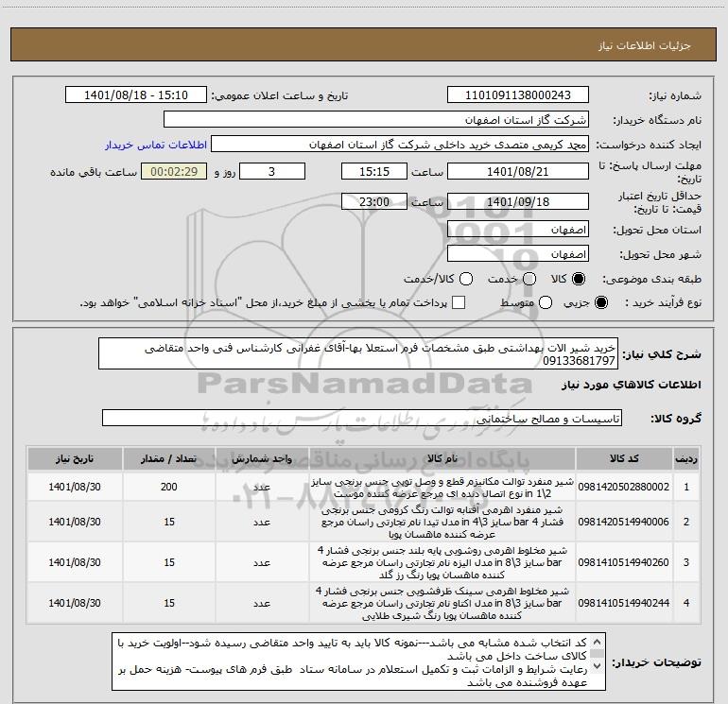Click scroll-down arrow in buyer notes box
Viewport: 728px width, 704px height.
click(x=598, y=666)
